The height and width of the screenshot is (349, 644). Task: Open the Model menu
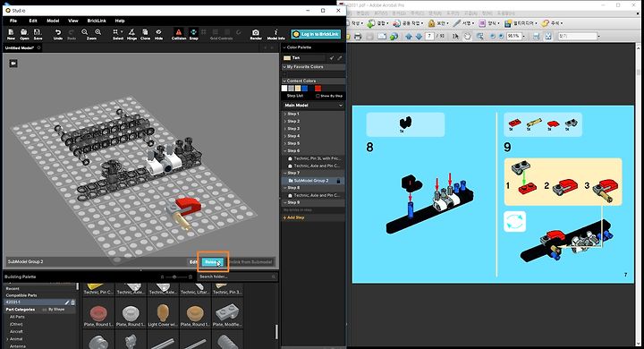pos(53,21)
